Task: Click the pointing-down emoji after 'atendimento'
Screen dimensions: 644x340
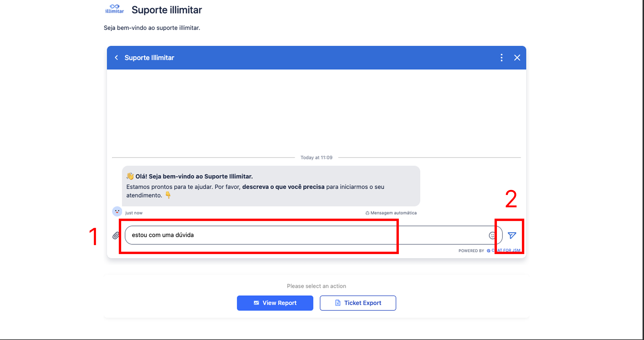Action: click(x=168, y=195)
